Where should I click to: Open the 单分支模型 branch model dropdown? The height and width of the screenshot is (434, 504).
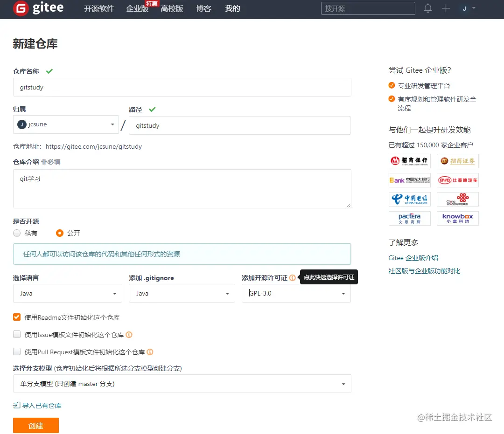click(x=182, y=384)
